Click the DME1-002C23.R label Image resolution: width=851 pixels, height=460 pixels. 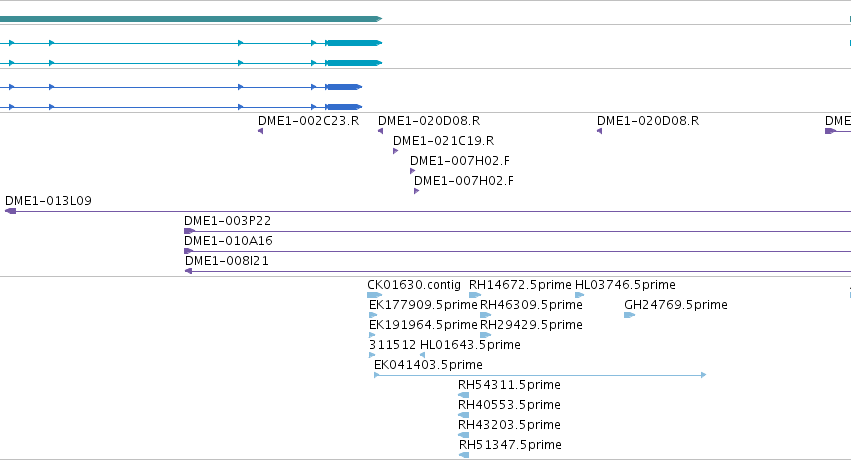[308, 120]
